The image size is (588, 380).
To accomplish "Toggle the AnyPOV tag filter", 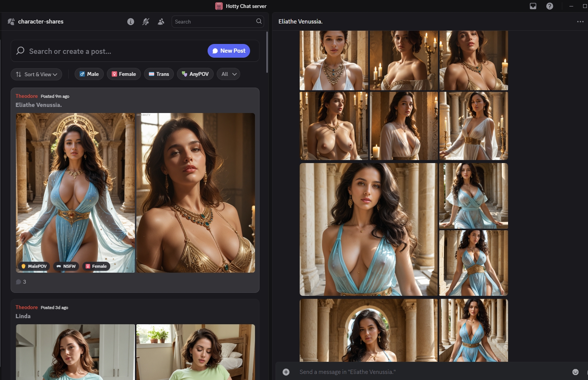I will click(195, 74).
